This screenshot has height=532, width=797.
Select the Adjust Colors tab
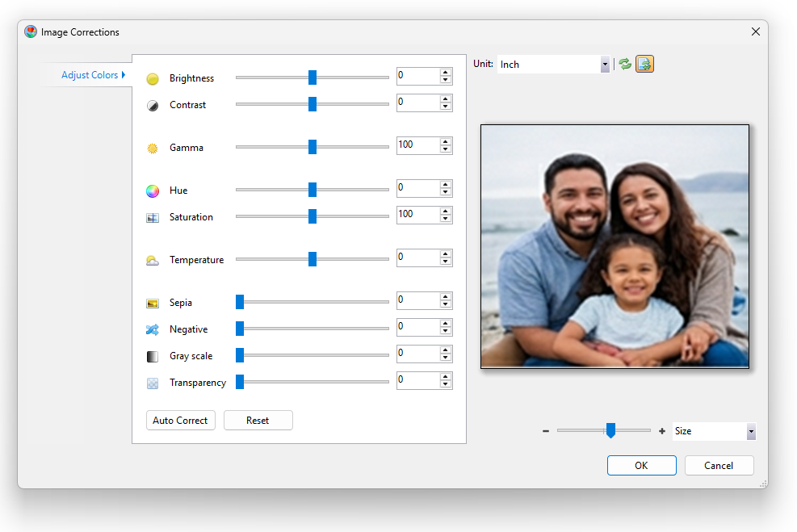pos(90,75)
